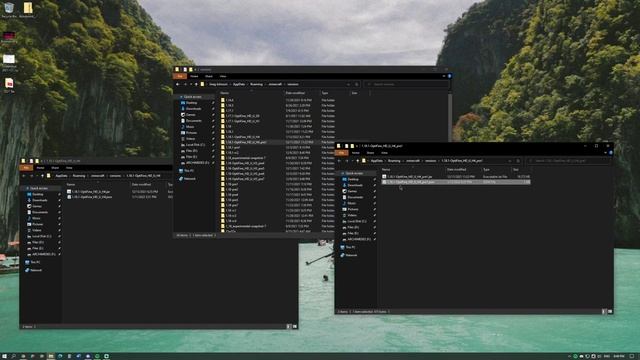Viewport: 640px width, 360px height.
Task: Click .minecraft breadcrumb in versions window
Action: coord(275,84)
